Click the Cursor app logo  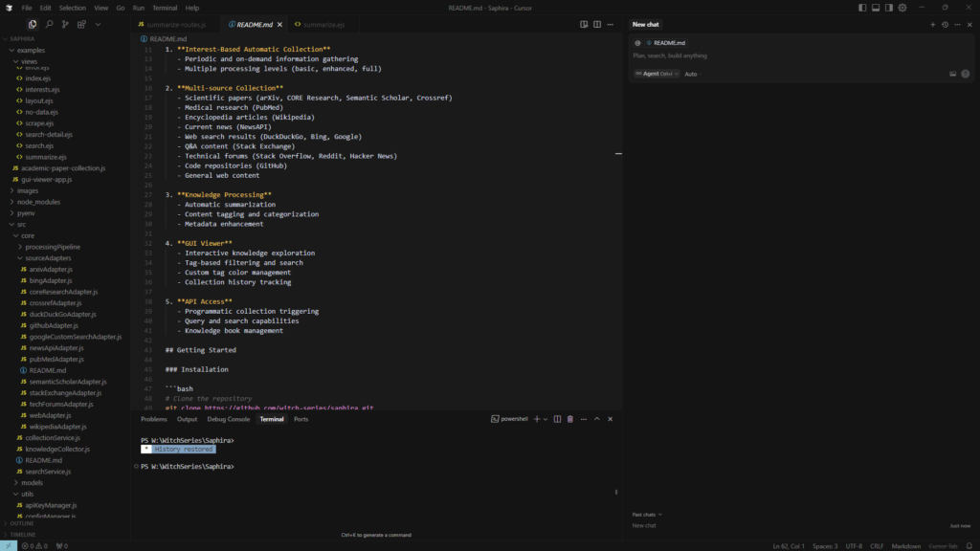pyautogui.click(x=9, y=8)
